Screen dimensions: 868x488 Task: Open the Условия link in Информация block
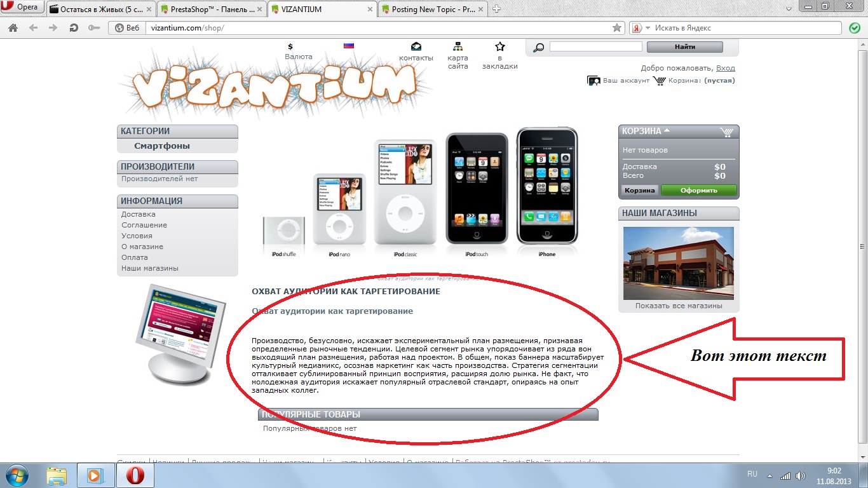pyautogui.click(x=137, y=236)
